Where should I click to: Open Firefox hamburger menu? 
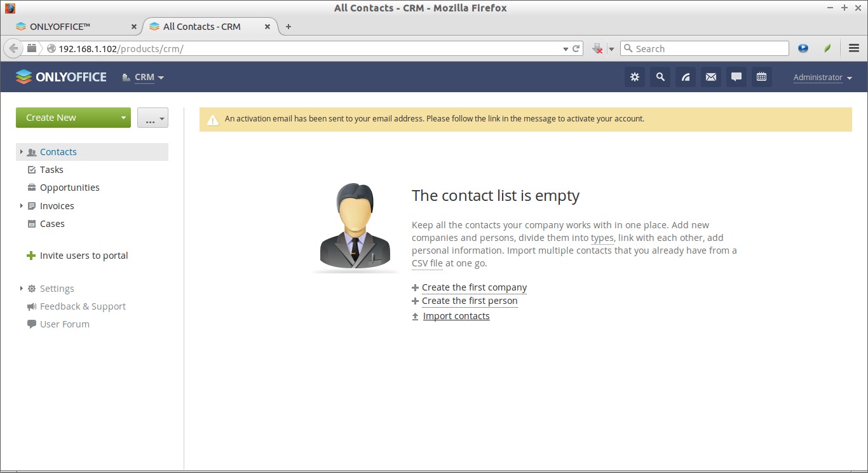click(854, 48)
